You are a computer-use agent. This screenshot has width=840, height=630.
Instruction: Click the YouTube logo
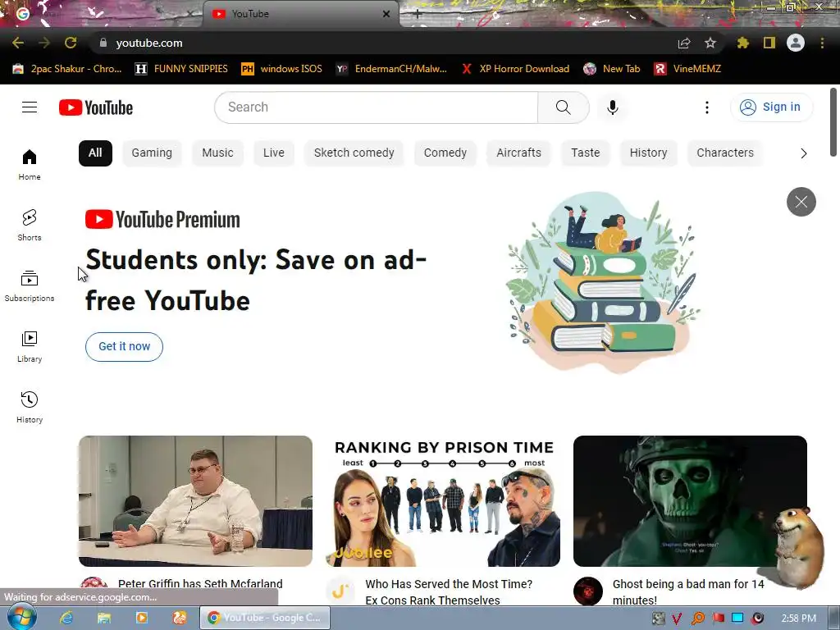(96, 107)
